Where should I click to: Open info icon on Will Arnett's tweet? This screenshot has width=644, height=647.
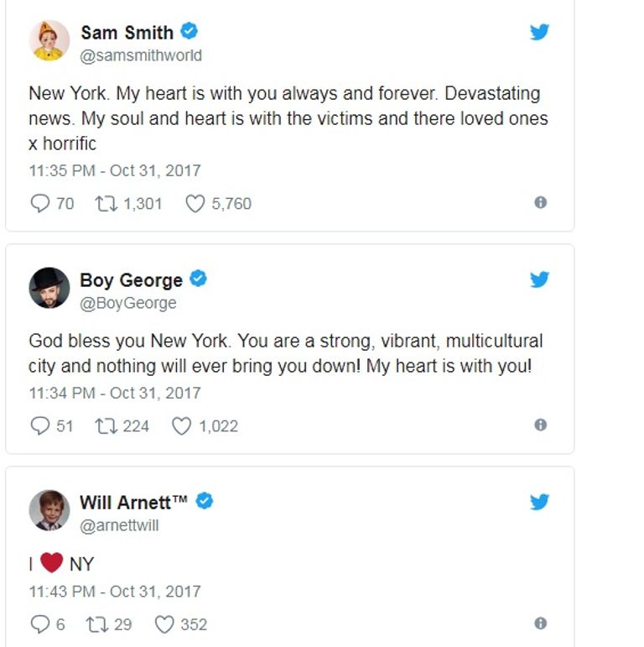click(x=541, y=624)
